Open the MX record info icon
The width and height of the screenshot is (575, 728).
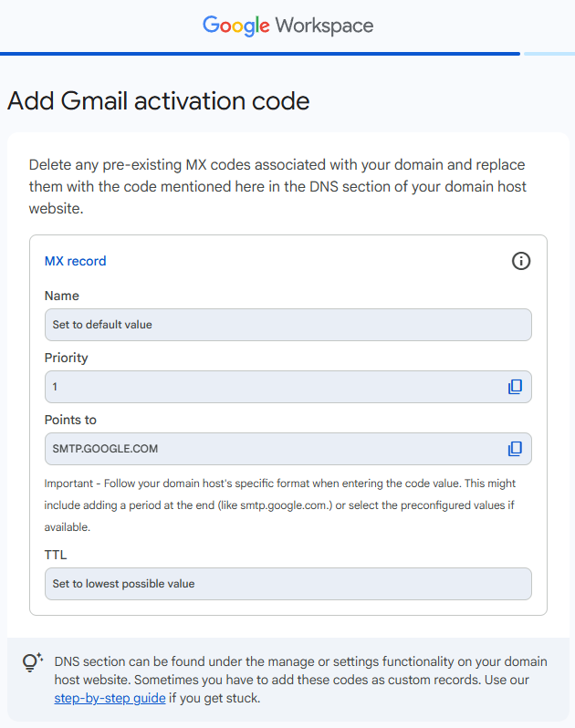pos(520,261)
